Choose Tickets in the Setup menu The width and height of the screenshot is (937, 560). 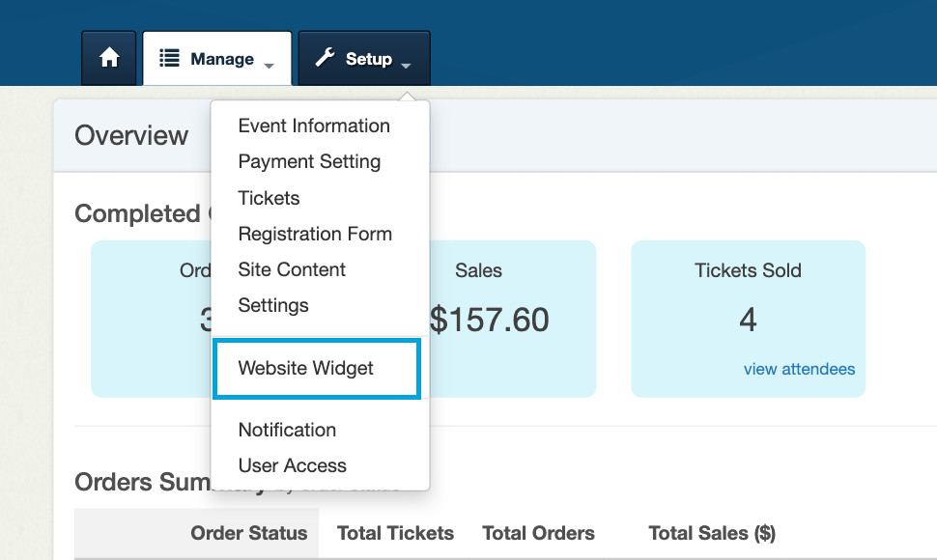click(x=269, y=198)
